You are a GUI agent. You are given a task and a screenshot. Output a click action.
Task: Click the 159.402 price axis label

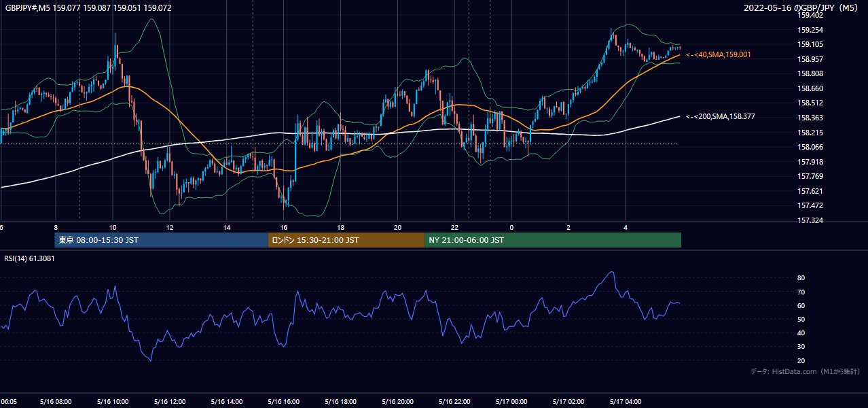coord(810,15)
